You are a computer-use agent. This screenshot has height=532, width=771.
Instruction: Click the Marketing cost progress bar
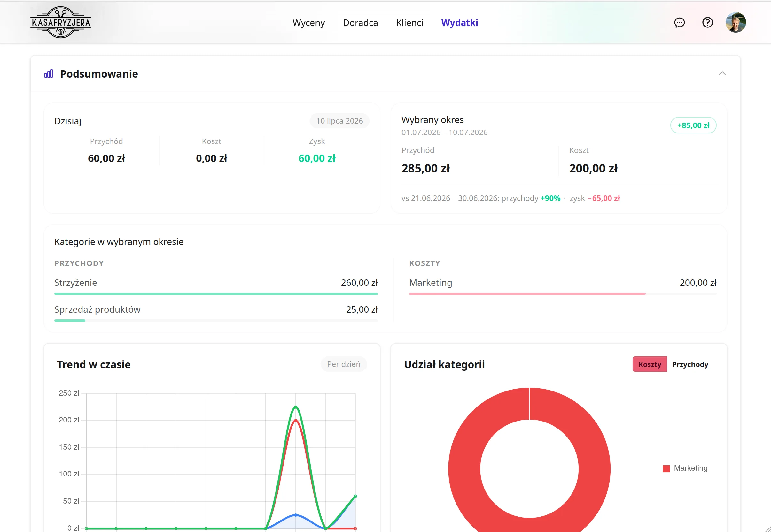coord(563,294)
